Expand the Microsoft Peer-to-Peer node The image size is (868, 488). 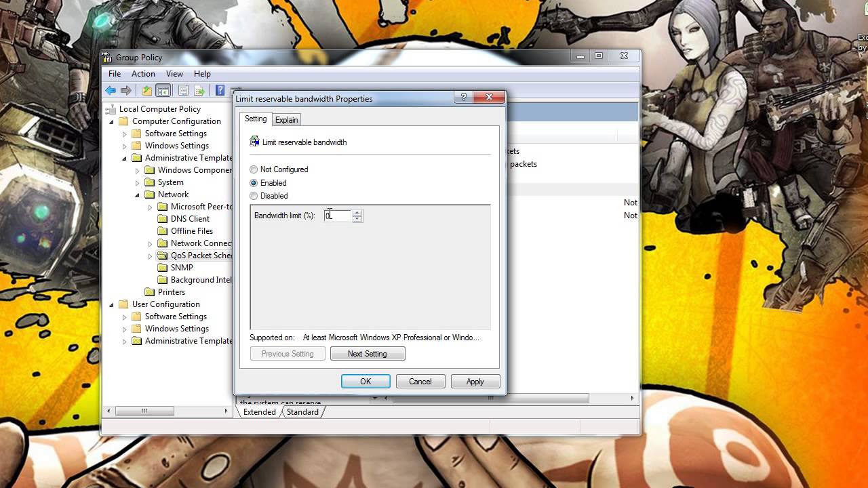(x=150, y=207)
